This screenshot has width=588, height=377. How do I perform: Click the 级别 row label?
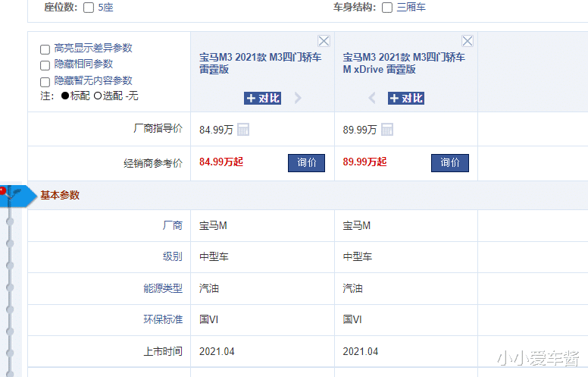pyautogui.click(x=173, y=256)
